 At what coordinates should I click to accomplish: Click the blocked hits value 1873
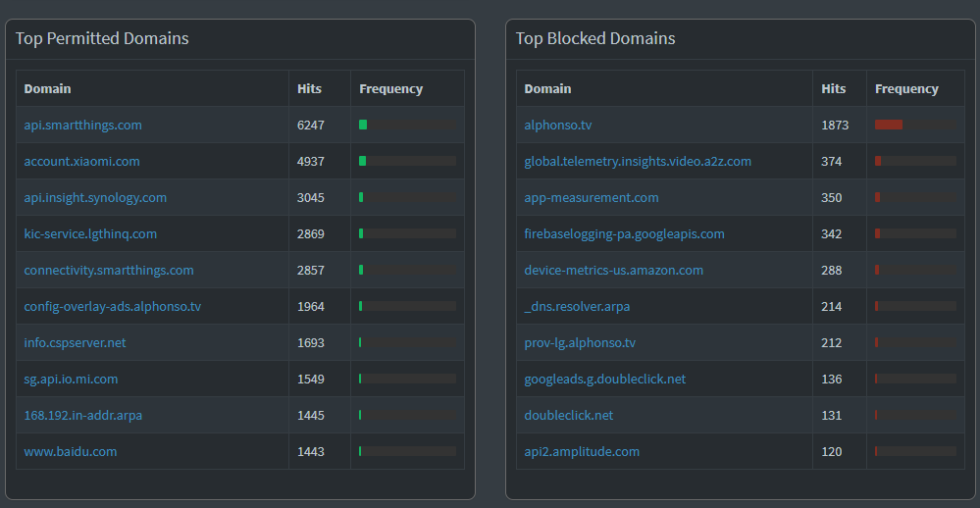coord(835,125)
